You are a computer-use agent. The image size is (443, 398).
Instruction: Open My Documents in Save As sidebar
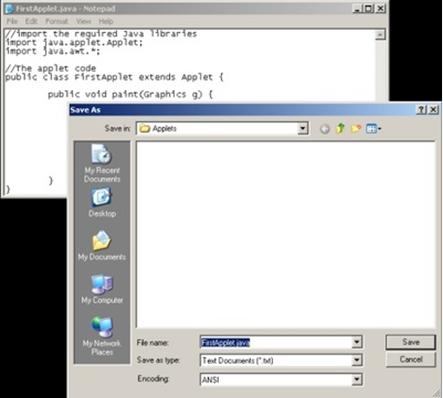coord(102,245)
